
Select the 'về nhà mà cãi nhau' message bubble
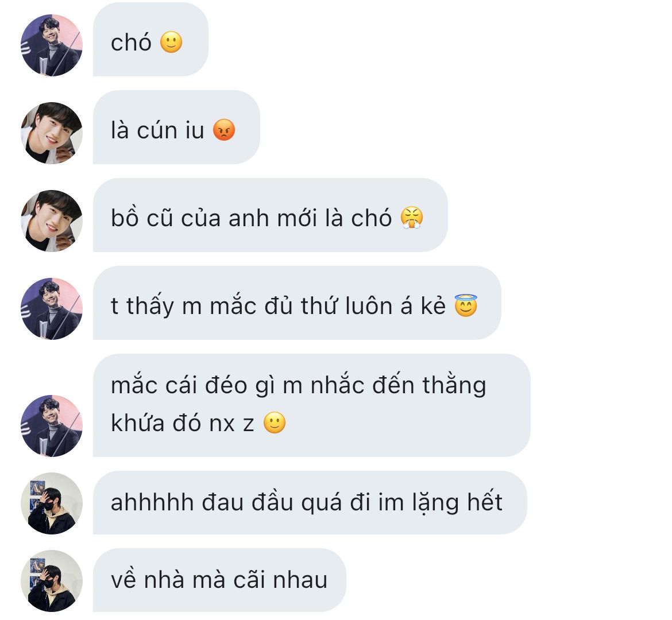click(219, 580)
